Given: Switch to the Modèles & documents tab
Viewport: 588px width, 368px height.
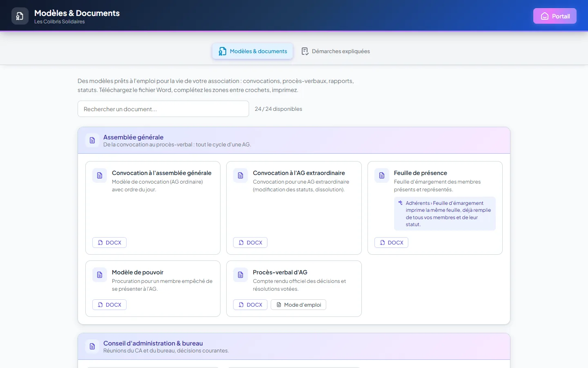Looking at the screenshot, I should tap(253, 51).
